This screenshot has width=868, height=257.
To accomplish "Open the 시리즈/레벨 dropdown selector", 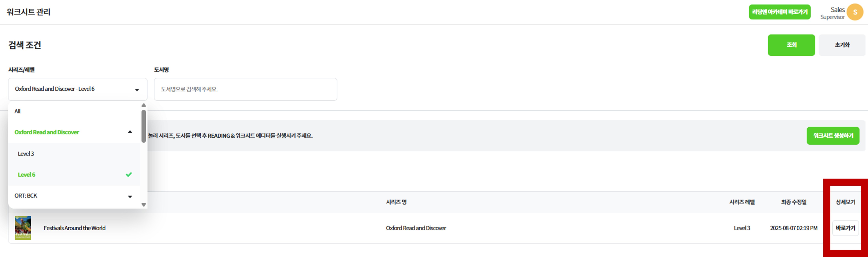I will click(x=78, y=89).
